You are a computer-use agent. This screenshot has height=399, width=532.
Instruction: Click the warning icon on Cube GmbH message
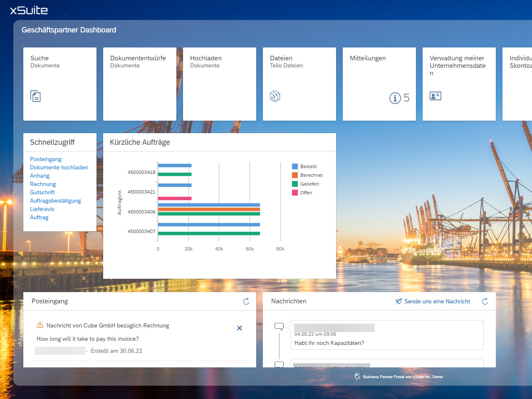(40, 325)
